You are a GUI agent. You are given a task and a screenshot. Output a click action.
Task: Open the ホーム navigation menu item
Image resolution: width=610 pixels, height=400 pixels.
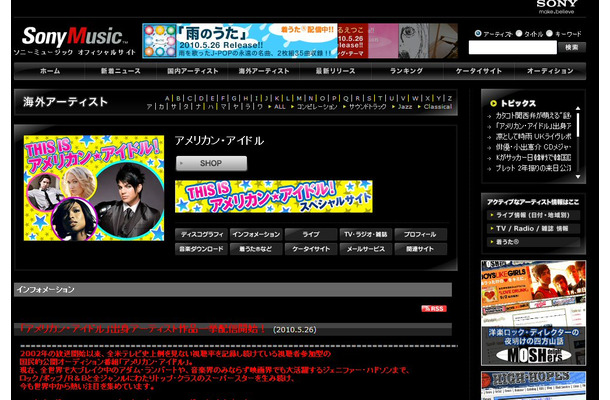pyautogui.click(x=50, y=71)
